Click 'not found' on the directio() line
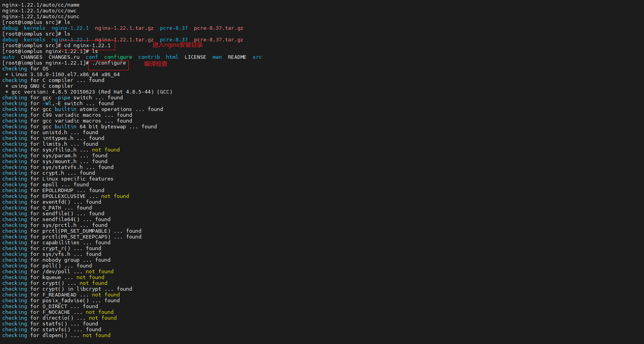644x344 pixels. pyautogui.click(x=103, y=318)
